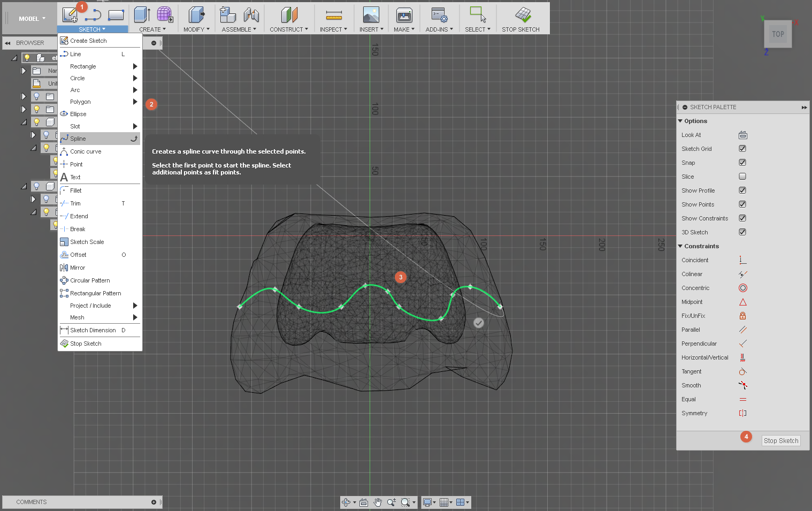This screenshot has height=511, width=812.
Task: Click the Assemble new component icon
Action: click(x=228, y=14)
